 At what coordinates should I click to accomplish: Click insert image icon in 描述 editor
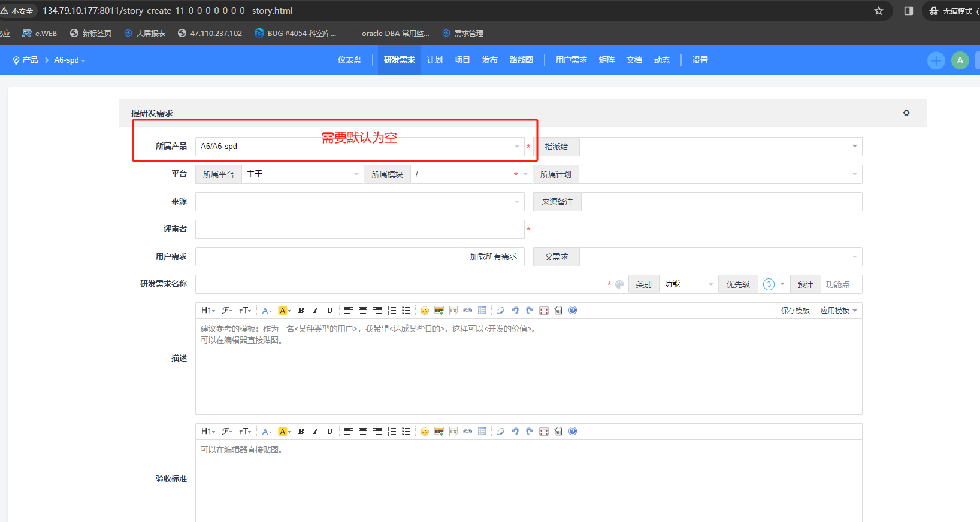[x=439, y=311]
